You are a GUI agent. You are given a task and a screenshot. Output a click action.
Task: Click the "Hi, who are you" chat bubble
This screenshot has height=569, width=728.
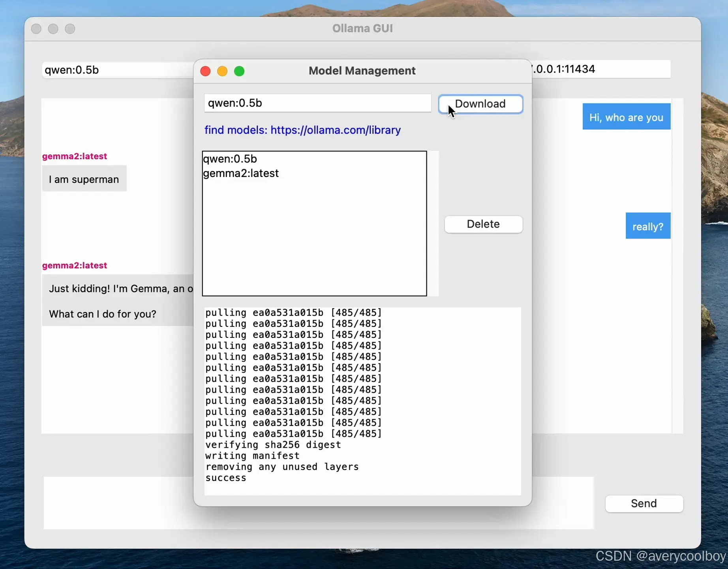pyautogui.click(x=627, y=117)
